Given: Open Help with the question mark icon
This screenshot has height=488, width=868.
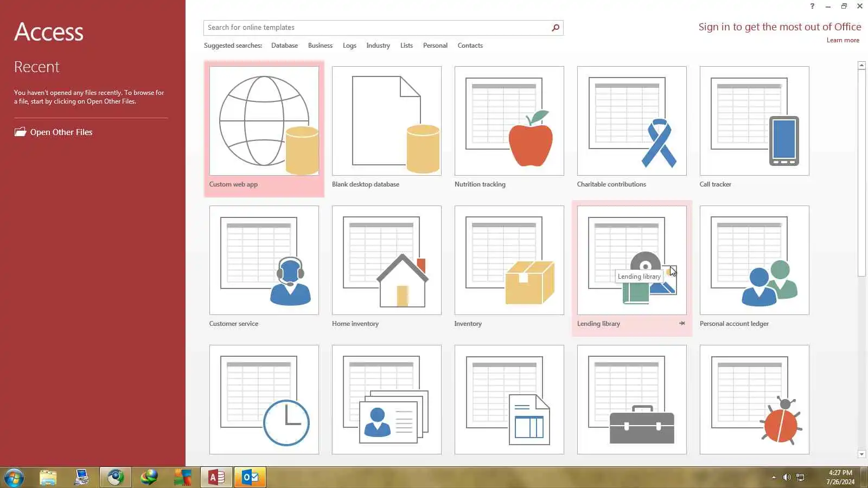Looking at the screenshot, I should click(812, 6).
